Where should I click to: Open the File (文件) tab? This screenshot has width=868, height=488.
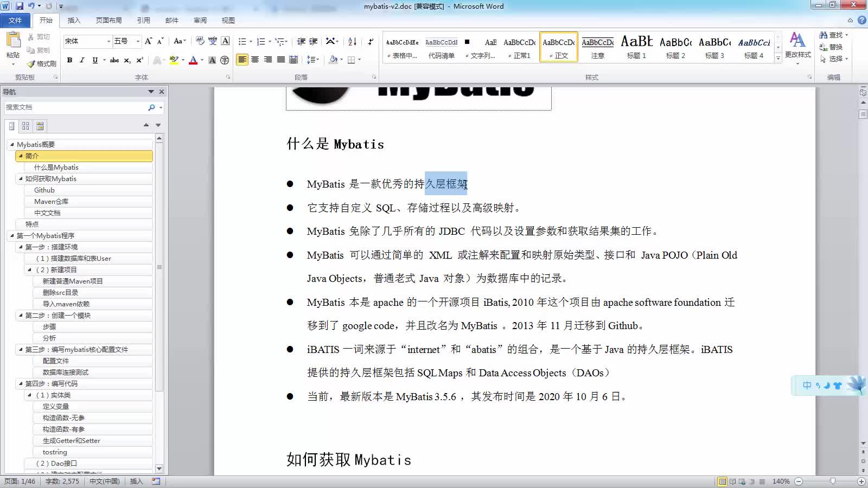tap(15, 20)
